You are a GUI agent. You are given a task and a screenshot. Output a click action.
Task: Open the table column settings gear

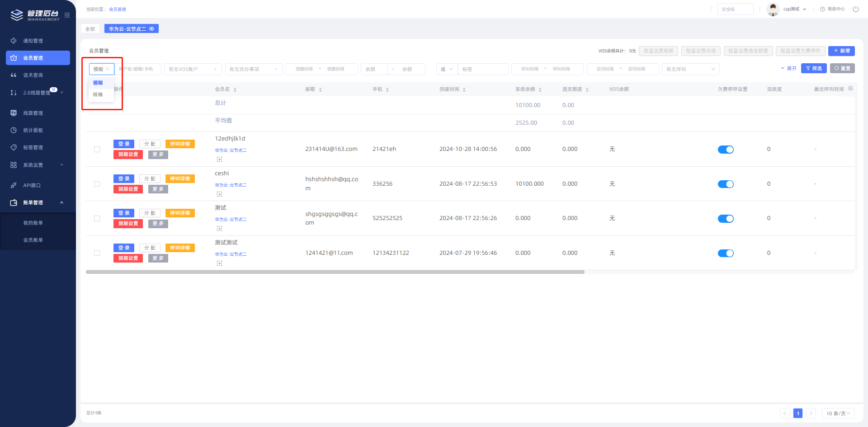851,89
